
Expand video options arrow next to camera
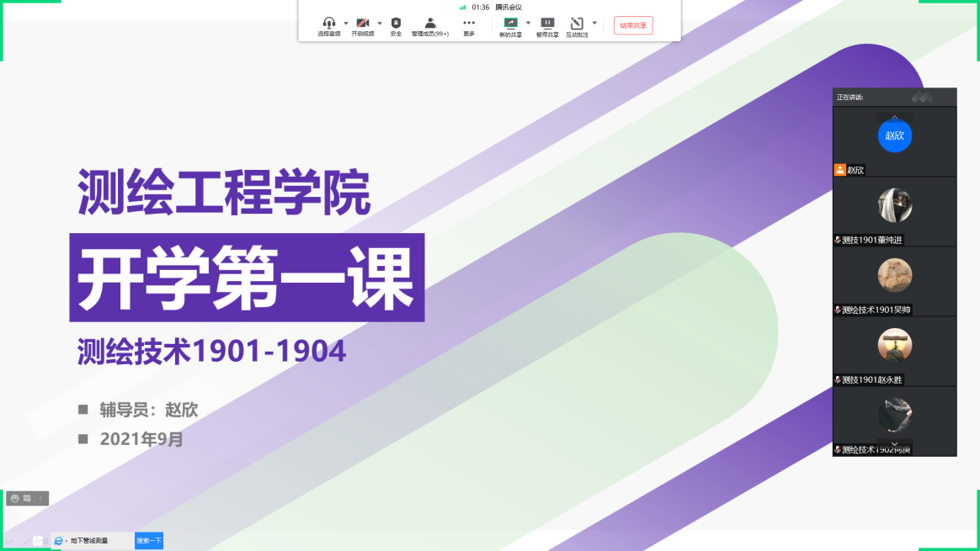pyautogui.click(x=379, y=23)
